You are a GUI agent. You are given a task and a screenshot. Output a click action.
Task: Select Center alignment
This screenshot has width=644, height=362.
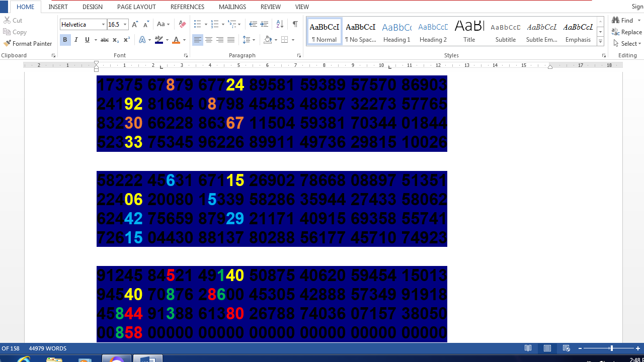point(209,40)
